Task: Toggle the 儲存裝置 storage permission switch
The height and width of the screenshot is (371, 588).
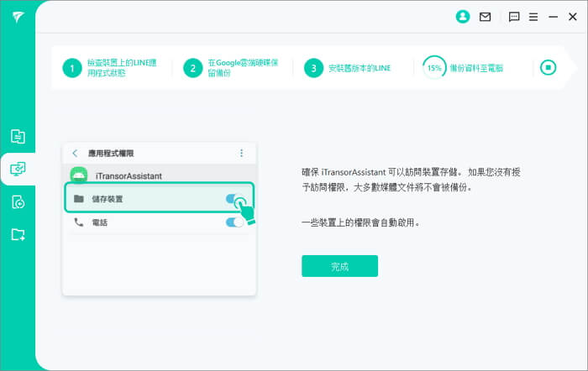Action: [235, 199]
